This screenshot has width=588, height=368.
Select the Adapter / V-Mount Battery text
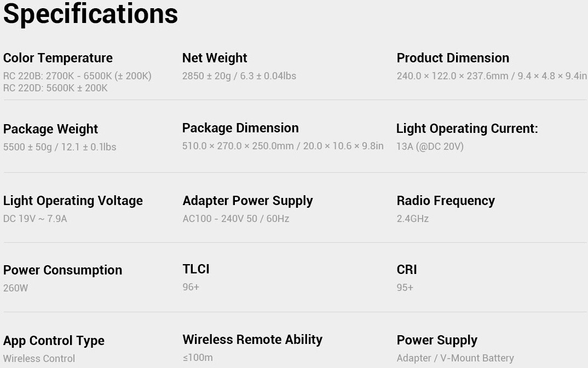point(455,358)
